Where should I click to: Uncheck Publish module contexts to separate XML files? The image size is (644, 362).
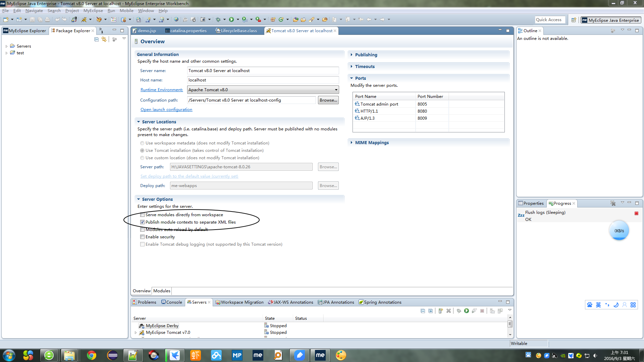pyautogui.click(x=142, y=222)
